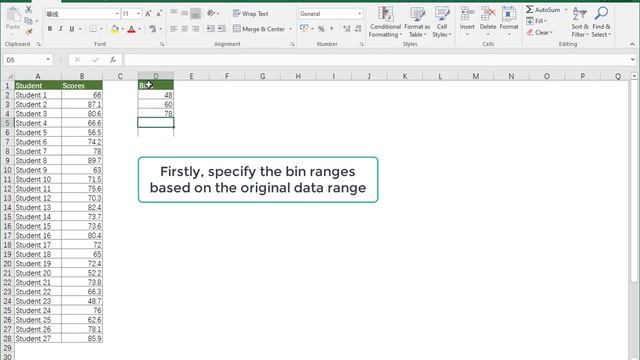Image resolution: width=640 pixels, height=360 pixels.
Task: Toggle Wrap Text
Action: 251,13
